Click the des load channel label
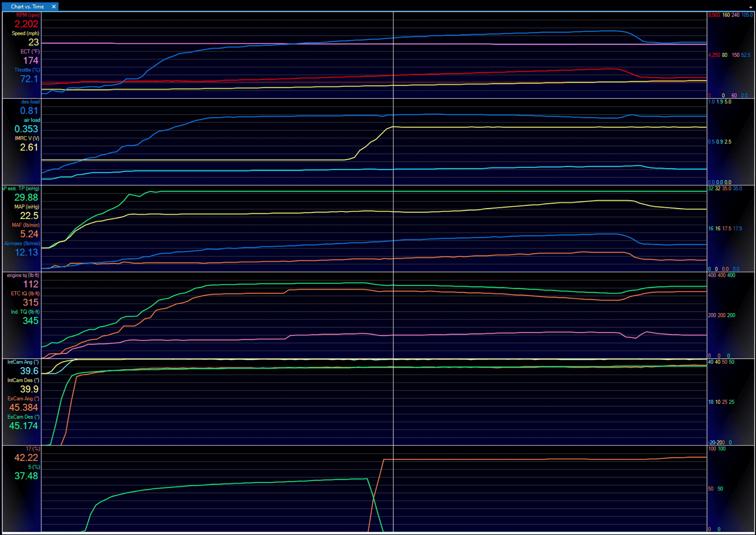Image resolution: width=756 pixels, height=535 pixels. 30,102
